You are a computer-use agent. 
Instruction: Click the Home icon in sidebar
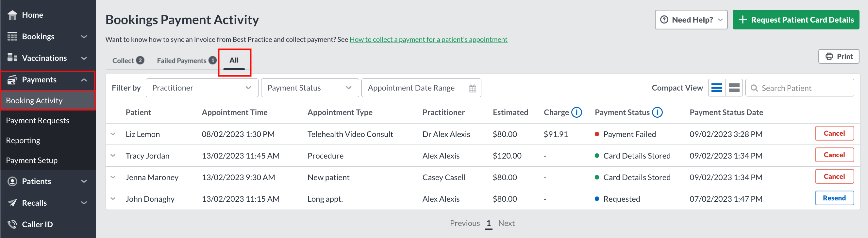tap(12, 15)
